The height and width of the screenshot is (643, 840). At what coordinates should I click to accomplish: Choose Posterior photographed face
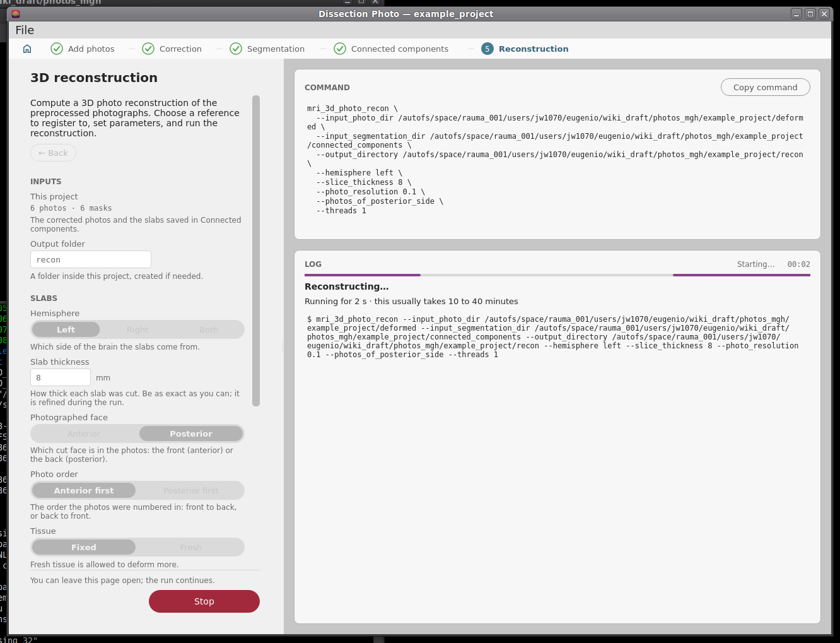coord(191,434)
